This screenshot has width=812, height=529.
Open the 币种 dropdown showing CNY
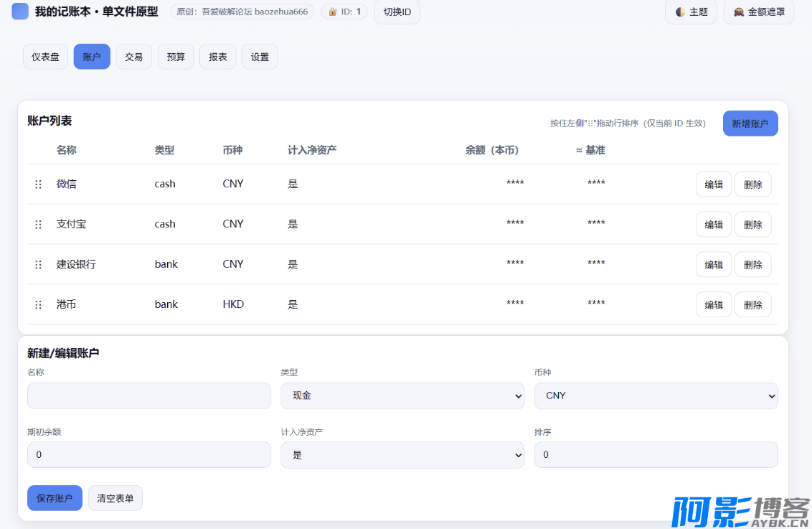click(655, 395)
